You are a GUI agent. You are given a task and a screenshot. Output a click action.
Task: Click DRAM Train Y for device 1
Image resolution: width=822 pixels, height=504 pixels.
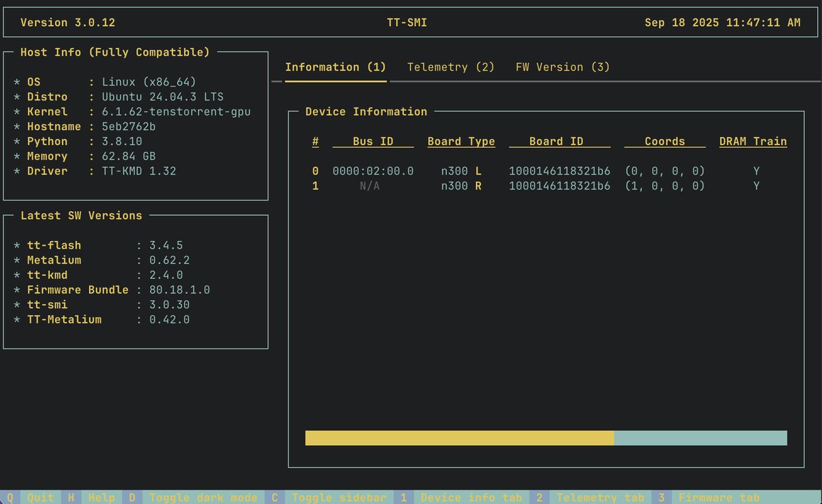pos(756,186)
